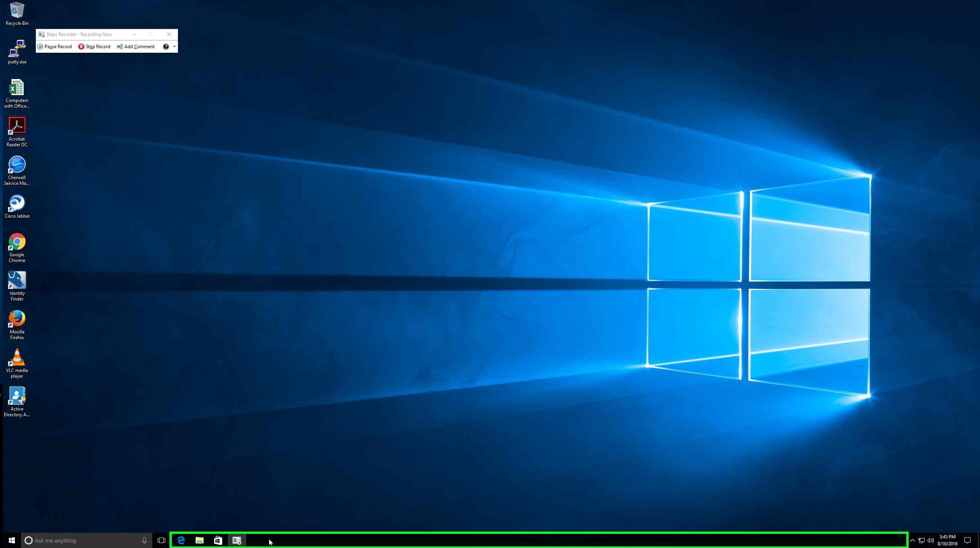Select the VLC media player shortcut
The width and height of the screenshot is (980, 548).
coord(17,364)
